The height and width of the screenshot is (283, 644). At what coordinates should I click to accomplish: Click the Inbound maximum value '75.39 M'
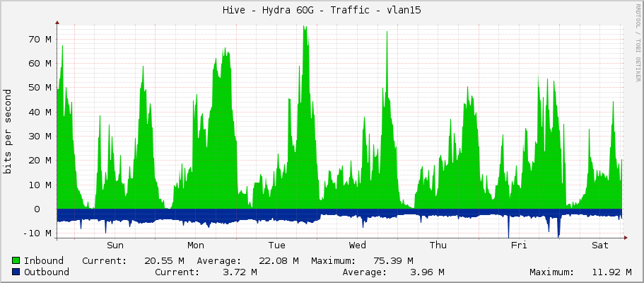click(394, 261)
